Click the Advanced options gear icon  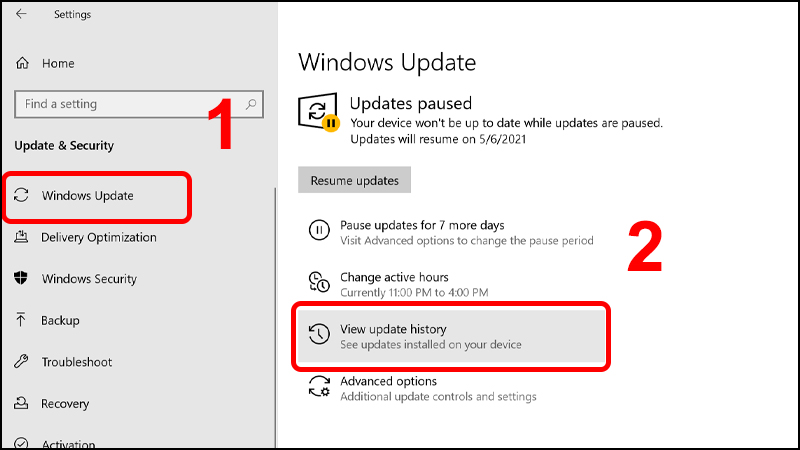click(319, 386)
